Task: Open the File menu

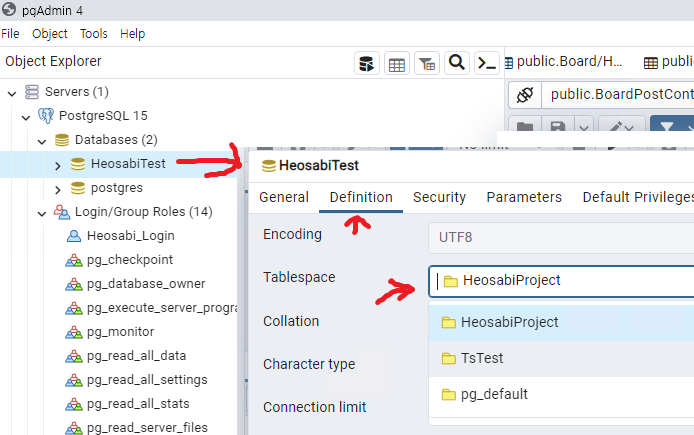Action: tap(10, 34)
